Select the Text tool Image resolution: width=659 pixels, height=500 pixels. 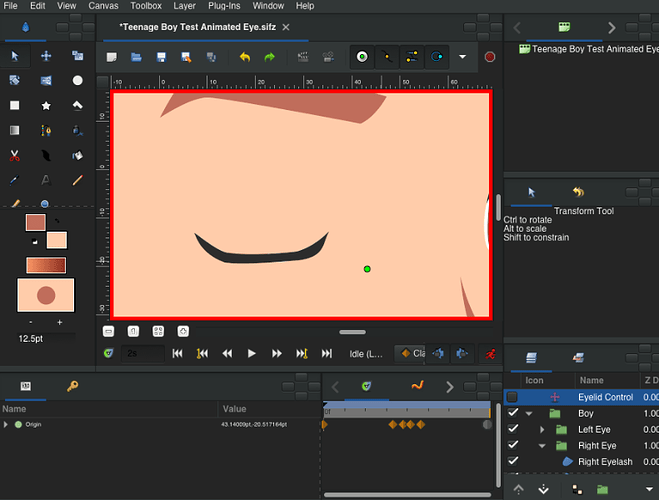(46, 180)
